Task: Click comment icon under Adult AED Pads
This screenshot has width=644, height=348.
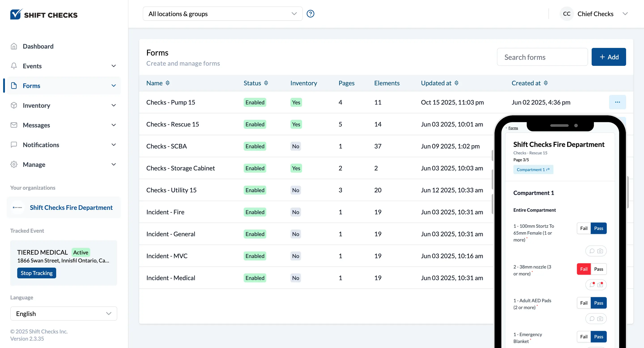Action: pos(592,318)
